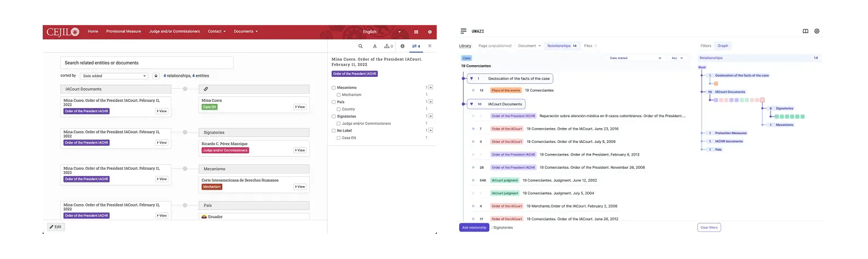The height and width of the screenshot is (259, 868).
Task: Open the UWAZI settings gear icon
Action: tap(817, 31)
